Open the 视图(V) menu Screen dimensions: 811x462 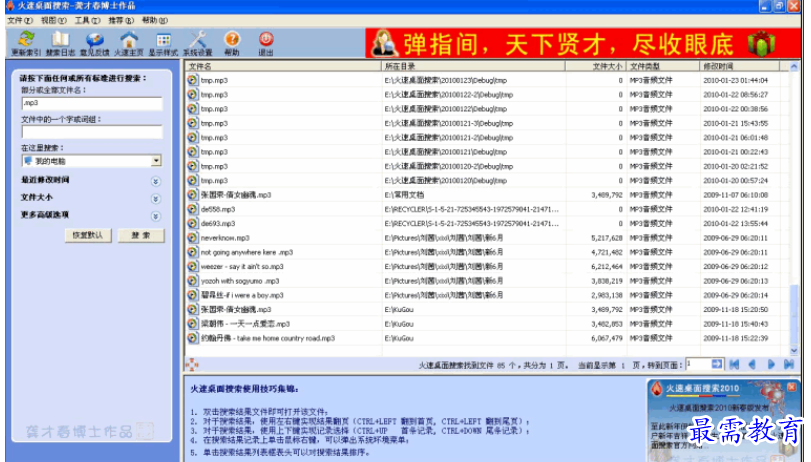(54, 20)
